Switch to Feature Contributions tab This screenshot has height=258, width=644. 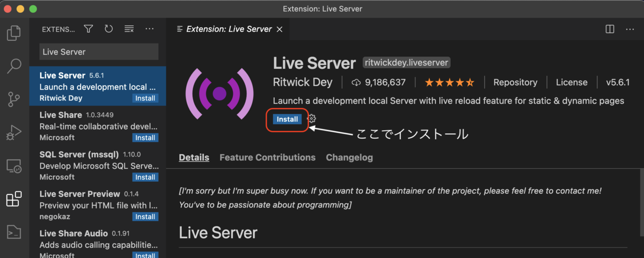click(267, 157)
